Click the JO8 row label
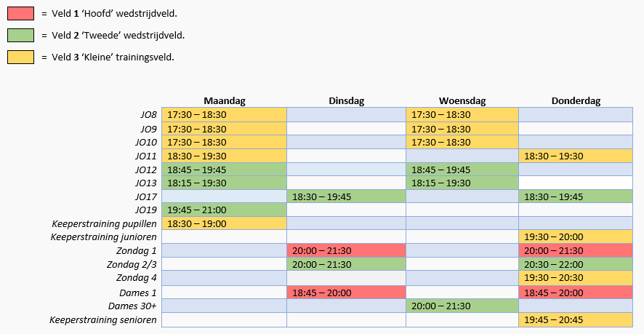Image resolution: width=644 pixels, height=334 pixels. click(148, 115)
